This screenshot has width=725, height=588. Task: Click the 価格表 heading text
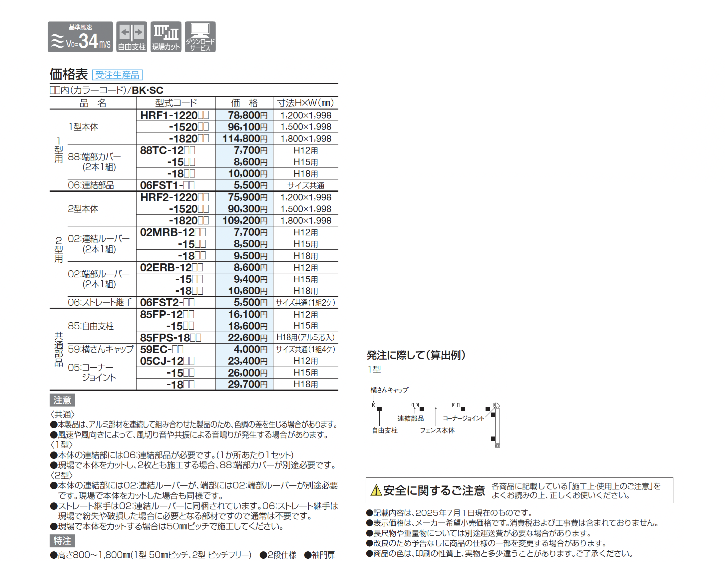[69, 74]
